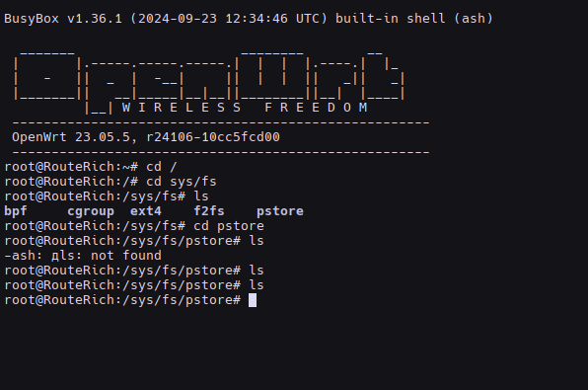Screen dimensions: 588x390
Task: Click the /sys/fs# ls command line
Action: [107, 196]
